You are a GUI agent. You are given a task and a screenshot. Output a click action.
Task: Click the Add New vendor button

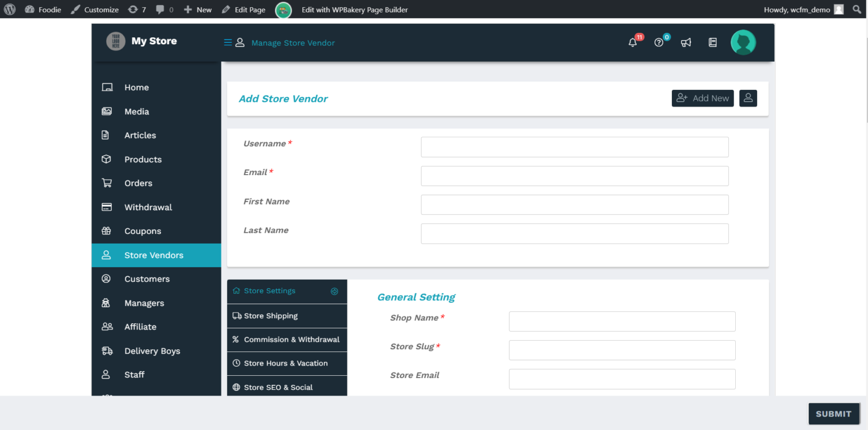tap(703, 98)
